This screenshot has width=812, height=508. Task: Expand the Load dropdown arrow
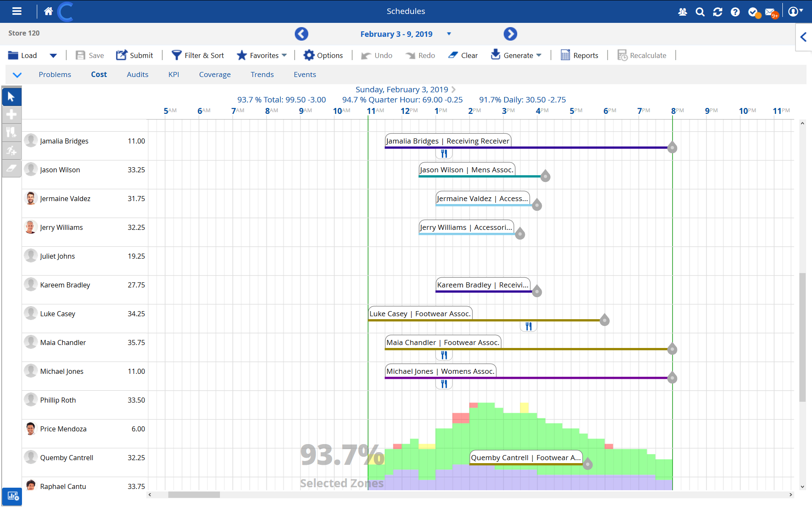[x=53, y=55]
